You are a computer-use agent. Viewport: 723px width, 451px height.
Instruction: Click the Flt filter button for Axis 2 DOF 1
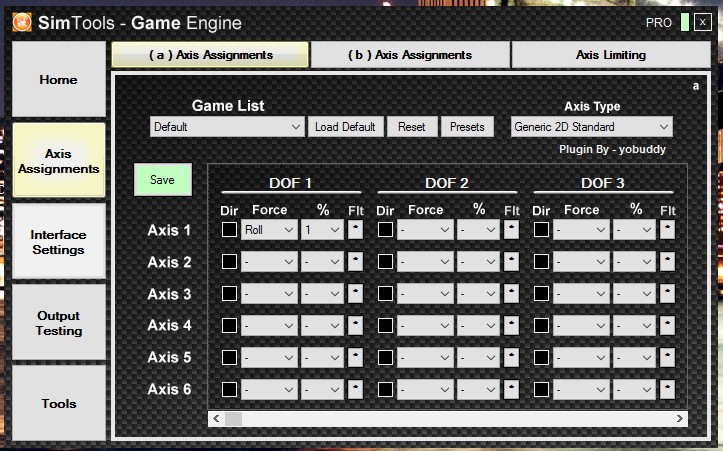click(x=355, y=261)
